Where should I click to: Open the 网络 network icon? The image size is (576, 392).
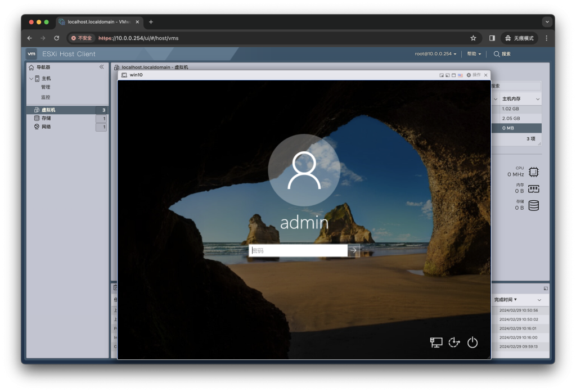pos(37,127)
